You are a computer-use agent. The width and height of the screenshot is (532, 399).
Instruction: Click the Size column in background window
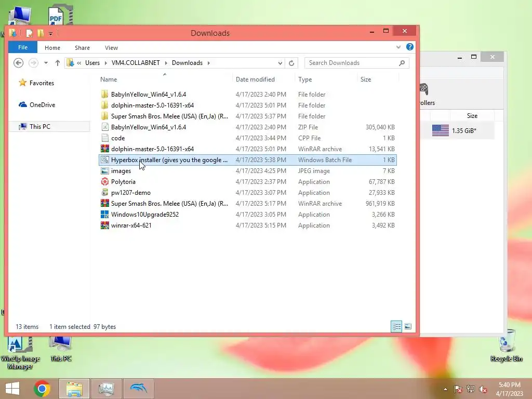472,116
